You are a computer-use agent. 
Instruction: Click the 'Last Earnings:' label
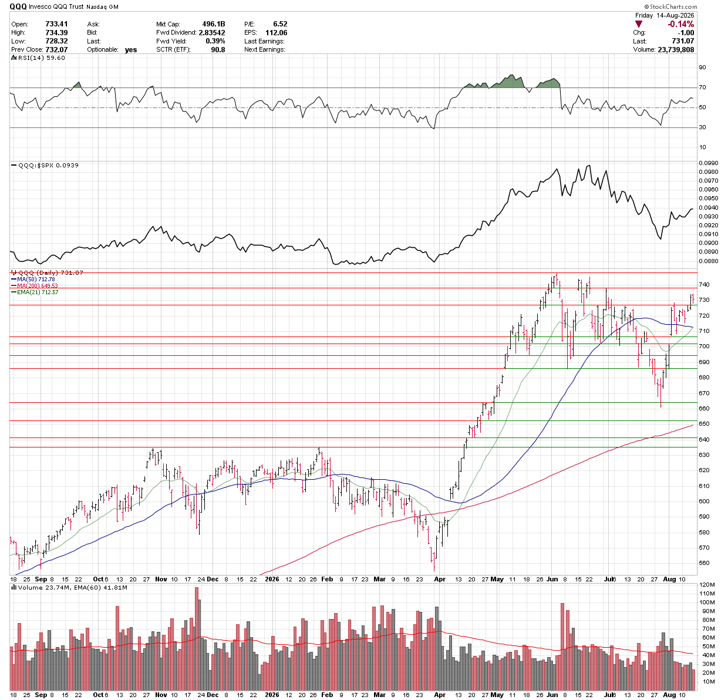tap(264, 41)
